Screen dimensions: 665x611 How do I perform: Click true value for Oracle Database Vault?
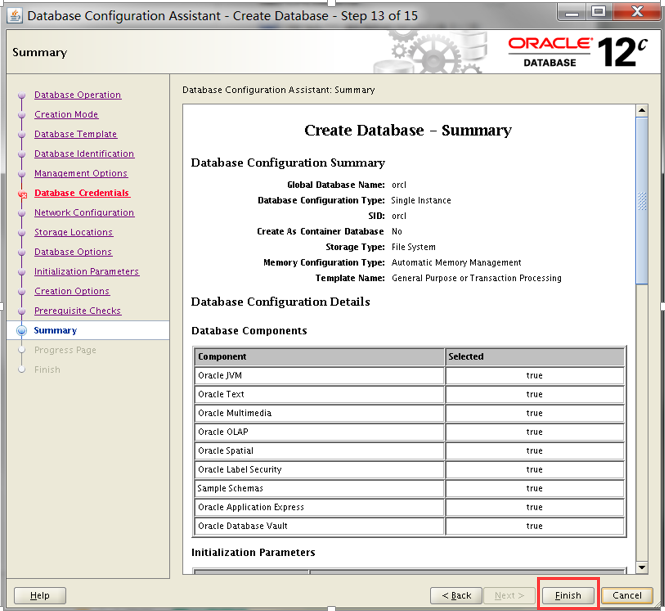534,526
